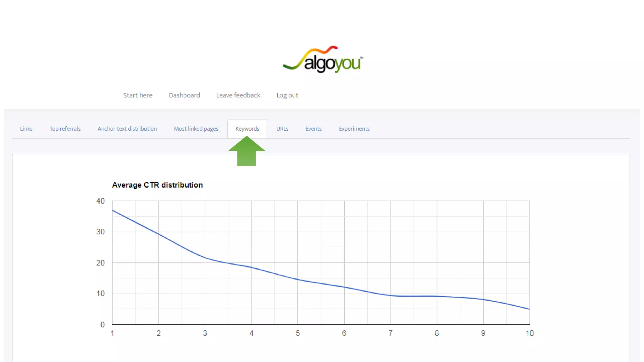Click Log out

tap(287, 95)
